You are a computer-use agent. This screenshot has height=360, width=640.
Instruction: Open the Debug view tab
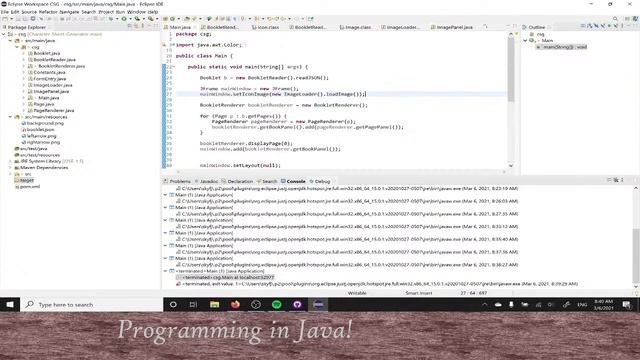[320, 181]
